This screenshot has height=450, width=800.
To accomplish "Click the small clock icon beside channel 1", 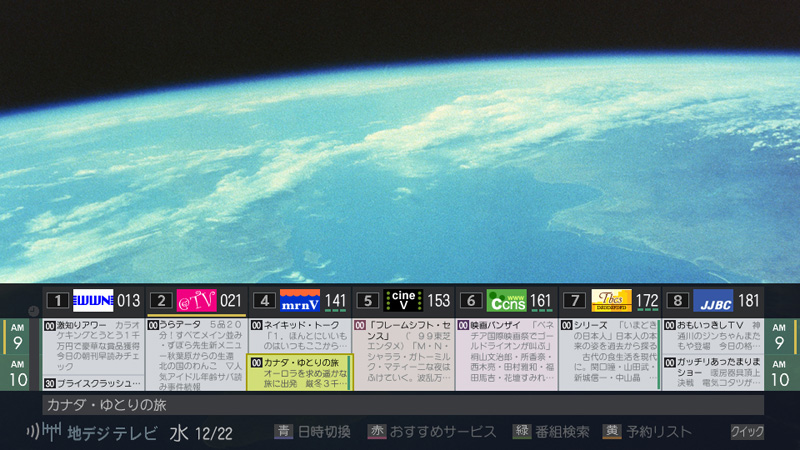I will click(x=34, y=311).
